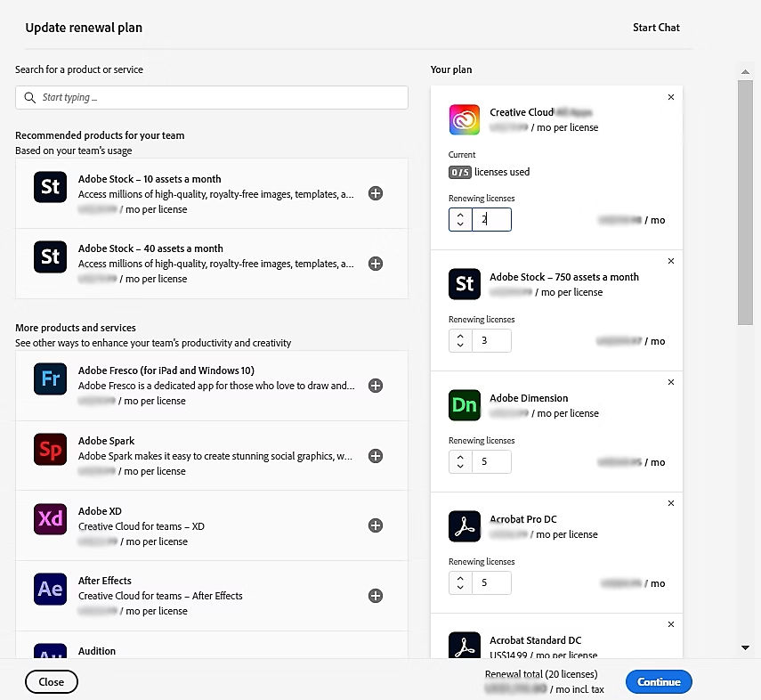Click the Acrobat Pro DC title
The height and width of the screenshot is (700, 761).
tap(523, 519)
